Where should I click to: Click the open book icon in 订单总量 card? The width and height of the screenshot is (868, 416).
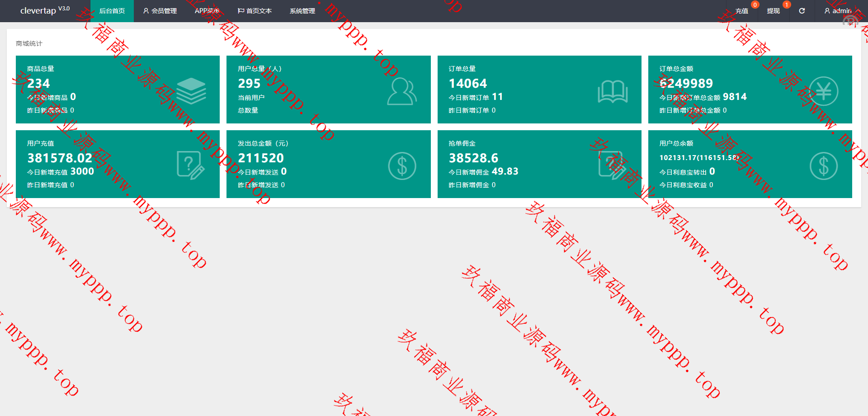point(613,91)
